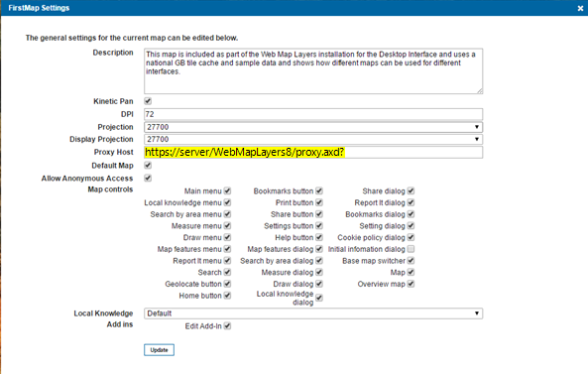Image resolution: width=588 pixels, height=374 pixels.
Task: Click into the DPI input field
Action: (313, 114)
